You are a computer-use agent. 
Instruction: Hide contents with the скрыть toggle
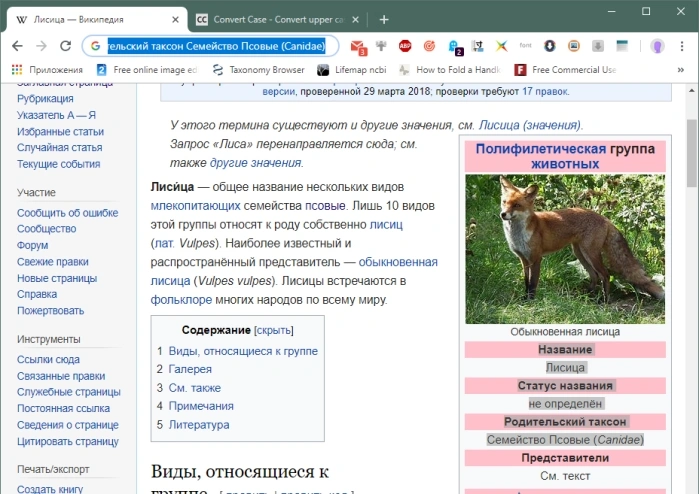click(x=274, y=330)
